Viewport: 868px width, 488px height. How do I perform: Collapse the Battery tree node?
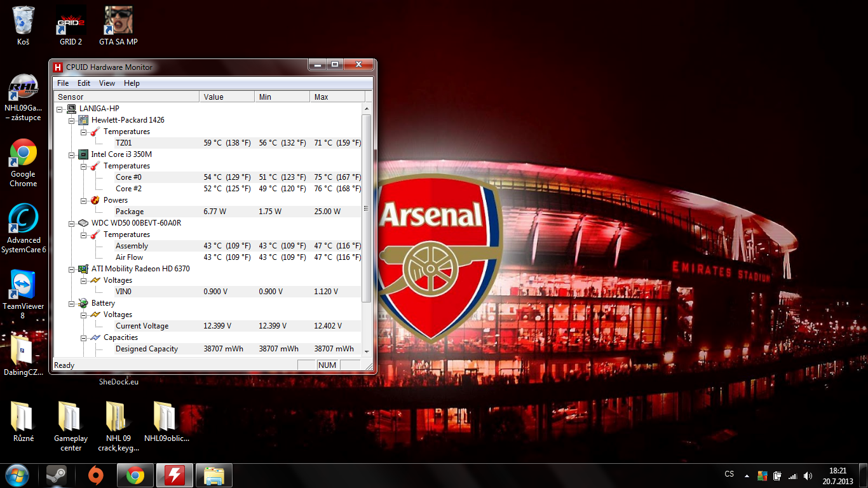71,303
